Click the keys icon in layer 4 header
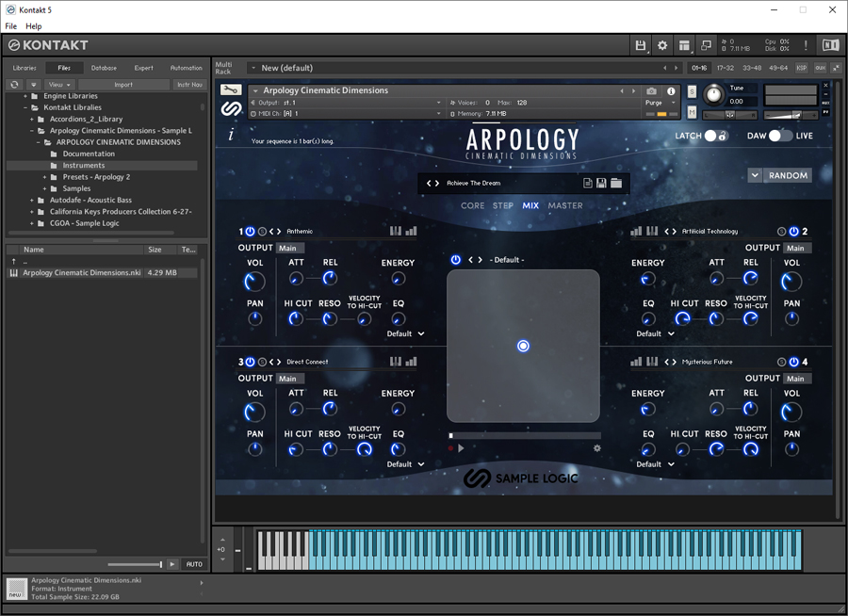 652,362
